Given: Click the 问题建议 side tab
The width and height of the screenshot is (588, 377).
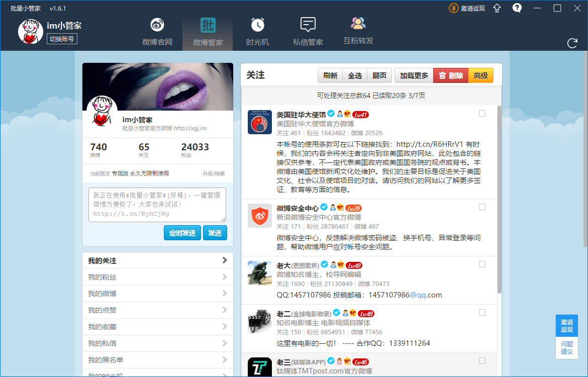Looking at the screenshot, I should point(566,348).
